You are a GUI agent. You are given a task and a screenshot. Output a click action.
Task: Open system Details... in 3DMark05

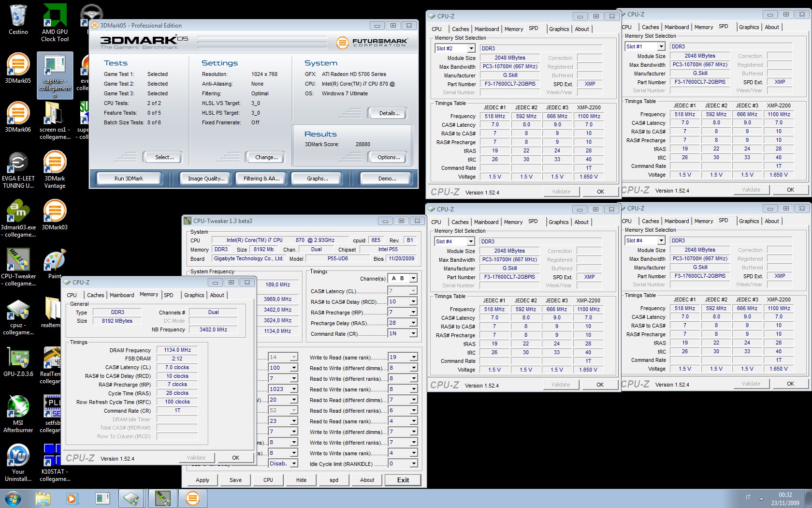tap(389, 113)
